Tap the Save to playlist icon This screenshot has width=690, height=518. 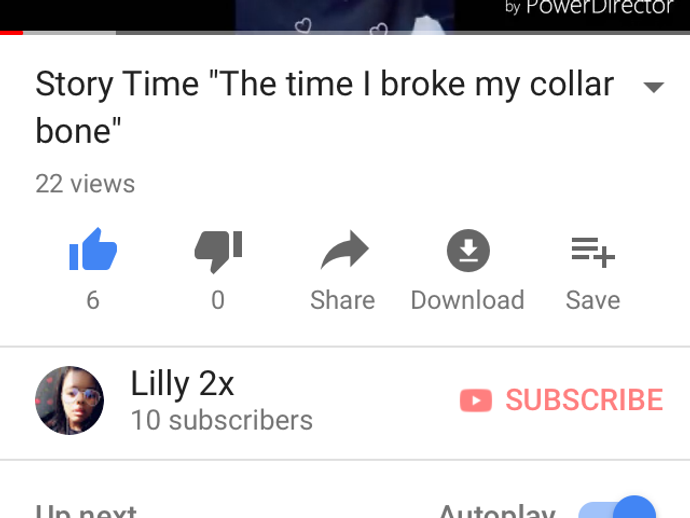pyautogui.click(x=593, y=252)
